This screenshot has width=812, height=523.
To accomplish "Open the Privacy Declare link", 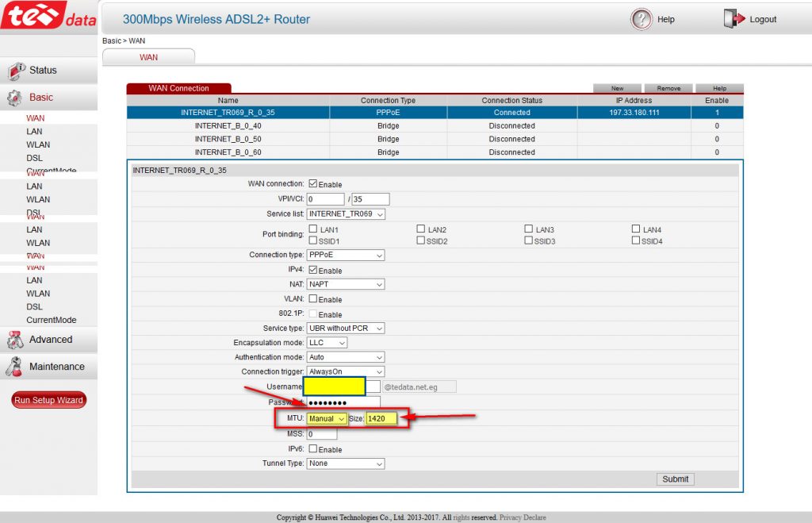I will coord(523,517).
